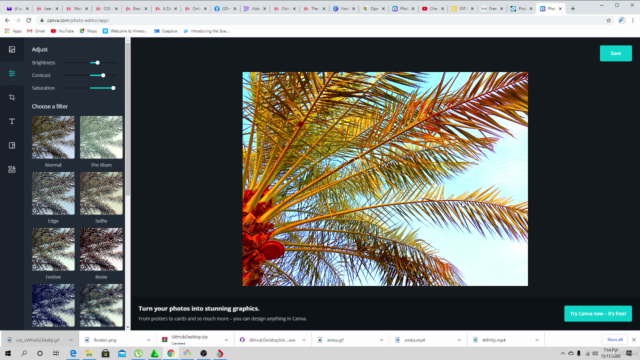Reload the Canva photo editor page
This screenshot has width=640, height=360.
[29, 20]
